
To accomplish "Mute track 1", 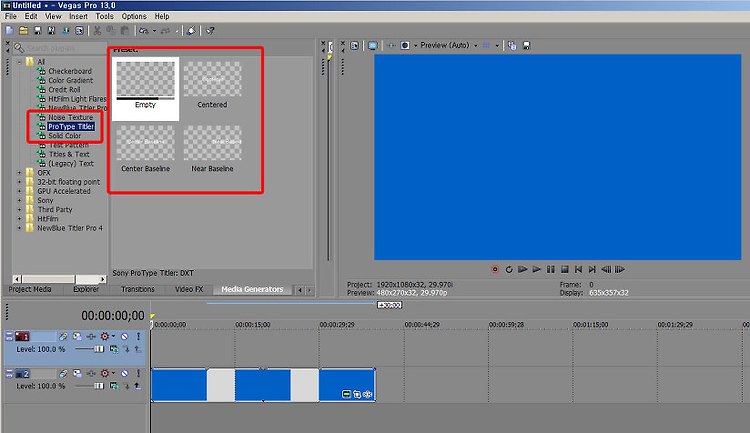I will 124,336.
